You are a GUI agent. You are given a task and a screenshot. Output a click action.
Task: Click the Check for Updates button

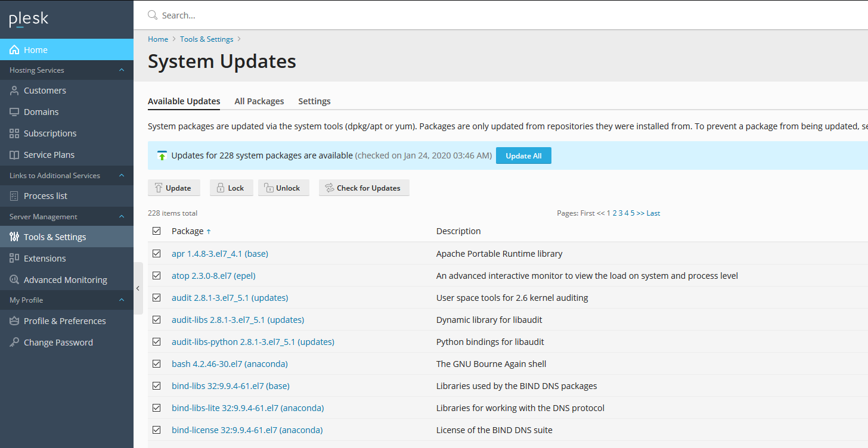[364, 188]
